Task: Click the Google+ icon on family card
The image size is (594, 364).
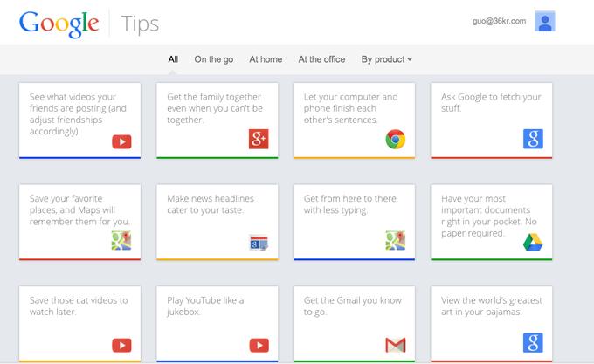Action: click(x=259, y=139)
